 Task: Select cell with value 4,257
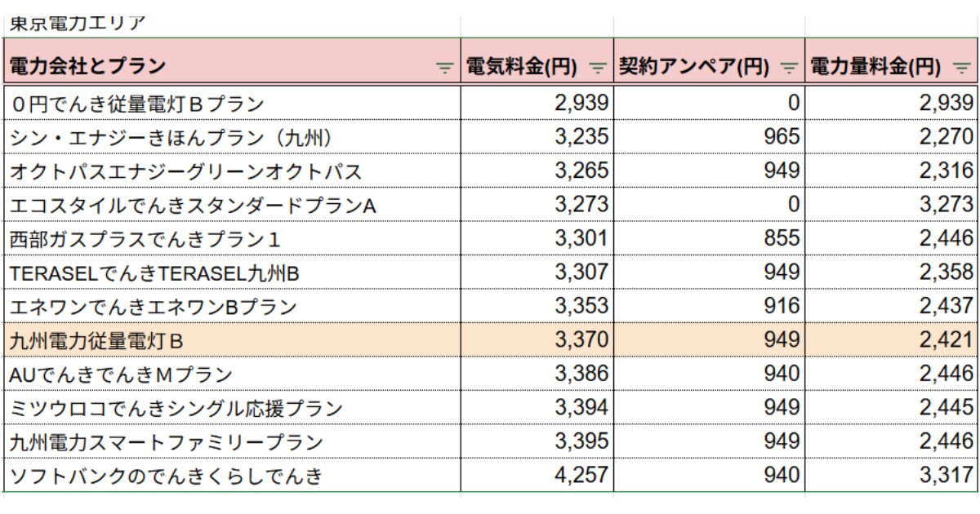537,476
